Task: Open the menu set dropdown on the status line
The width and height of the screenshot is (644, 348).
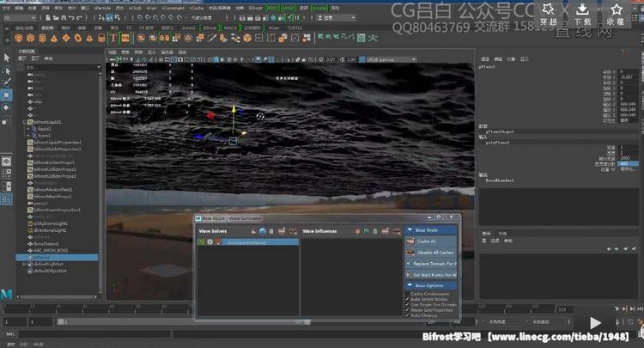Action: (19, 18)
